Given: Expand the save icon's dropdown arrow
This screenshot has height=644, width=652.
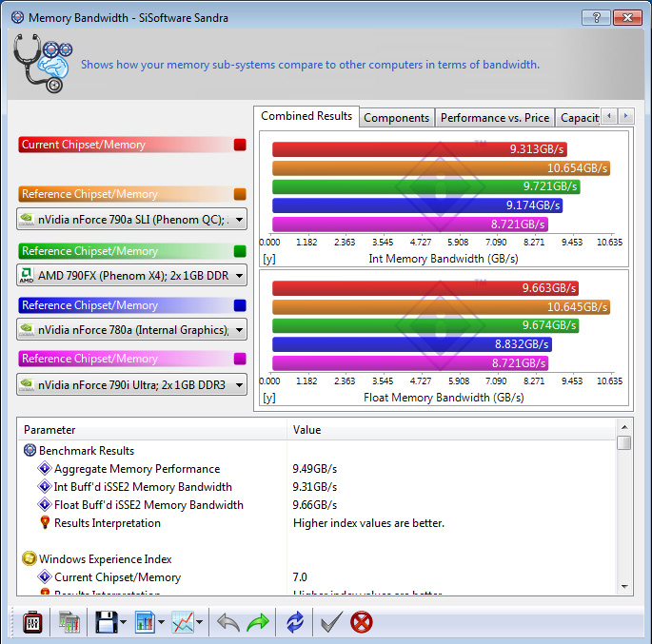Looking at the screenshot, I should (x=124, y=622).
